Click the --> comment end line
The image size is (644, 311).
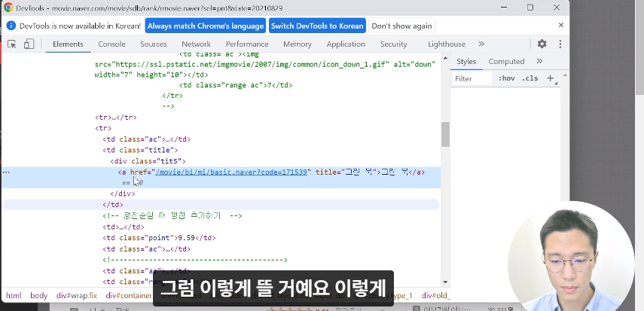[169, 106]
